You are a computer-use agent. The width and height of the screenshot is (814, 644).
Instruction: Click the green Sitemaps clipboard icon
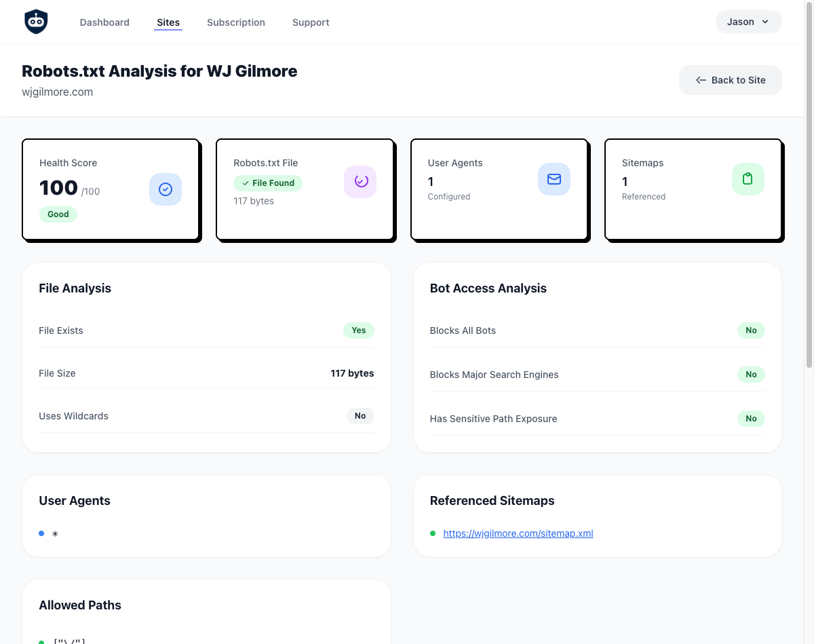coord(748,179)
